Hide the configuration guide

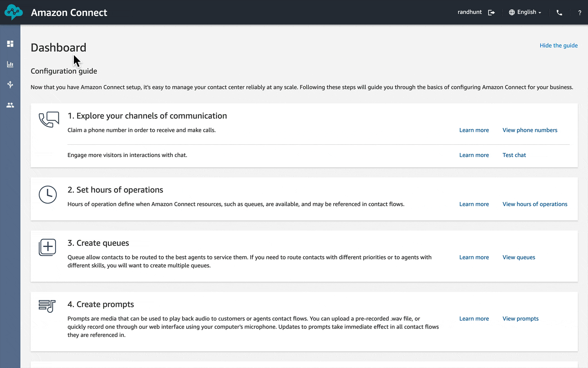[559, 45]
